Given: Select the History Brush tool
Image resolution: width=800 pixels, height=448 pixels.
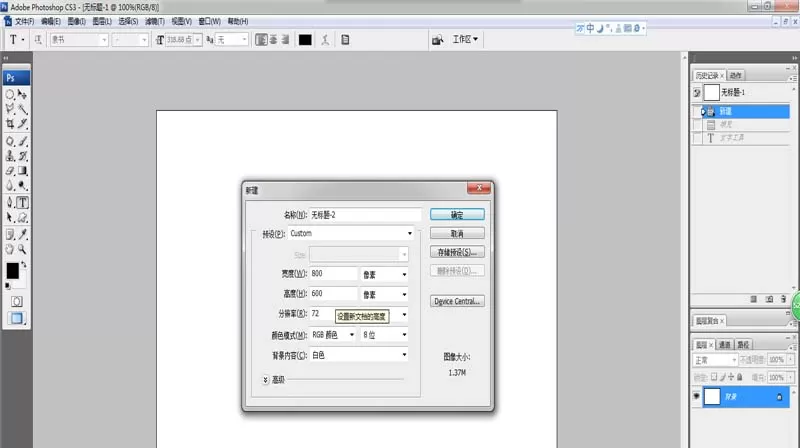Looking at the screenshot, I should [x=22, y=156].
